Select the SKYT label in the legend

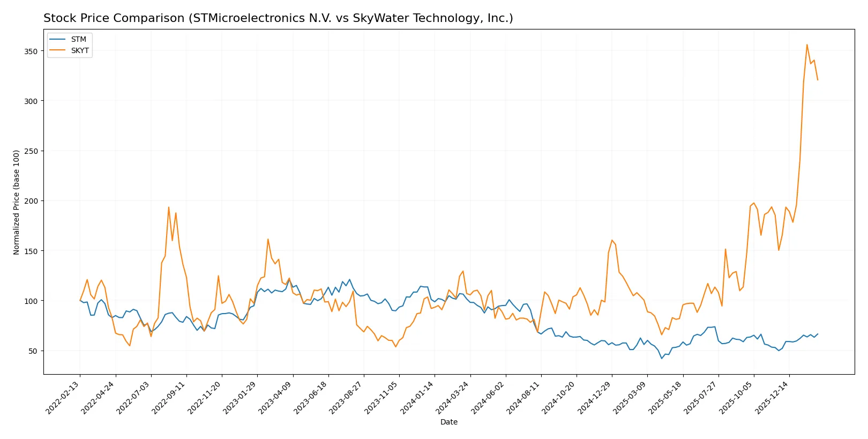80,50
